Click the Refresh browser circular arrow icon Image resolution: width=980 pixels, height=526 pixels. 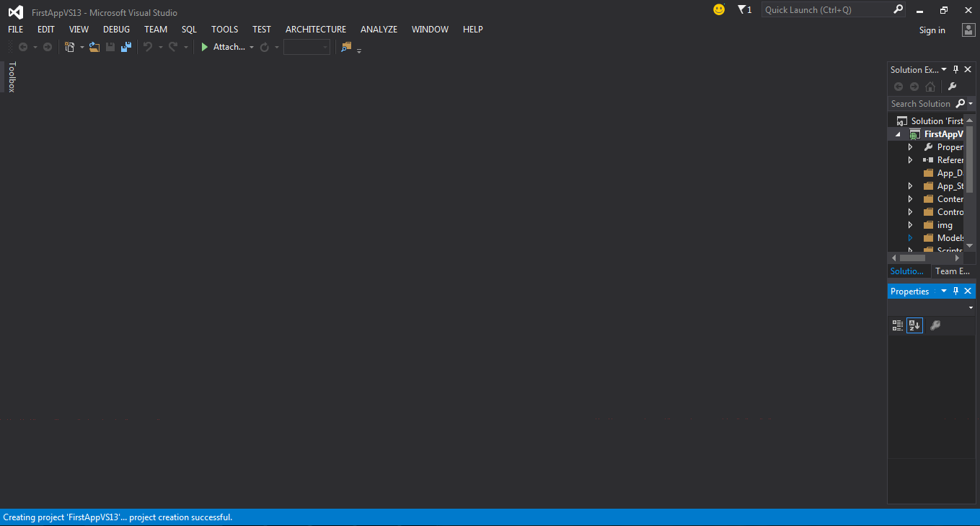[x=265, y=47]
